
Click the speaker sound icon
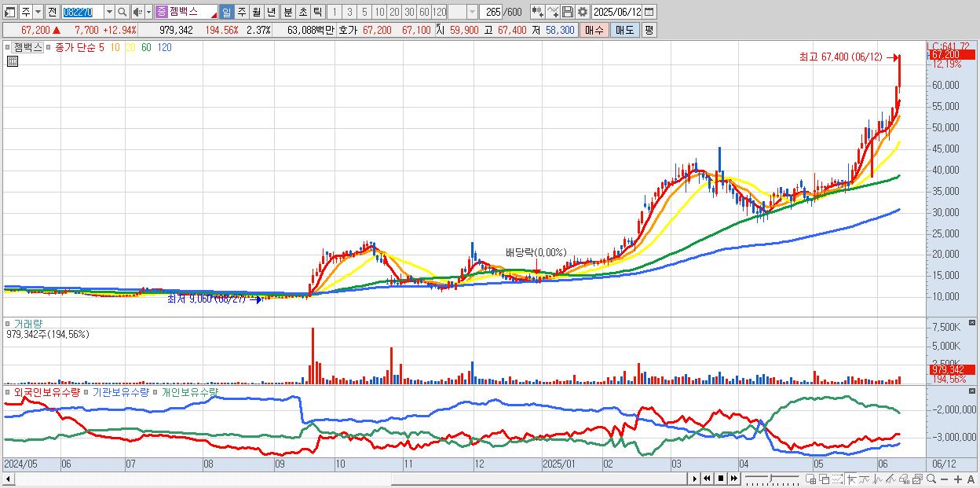pyautogui.click(x=137, y=12)
